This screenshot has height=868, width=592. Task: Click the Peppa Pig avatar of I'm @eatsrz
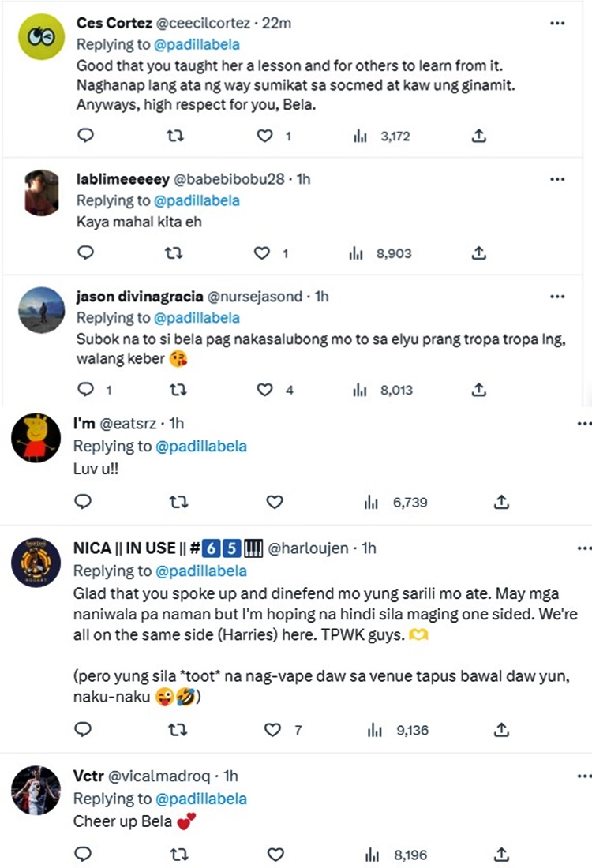(36, 436)
